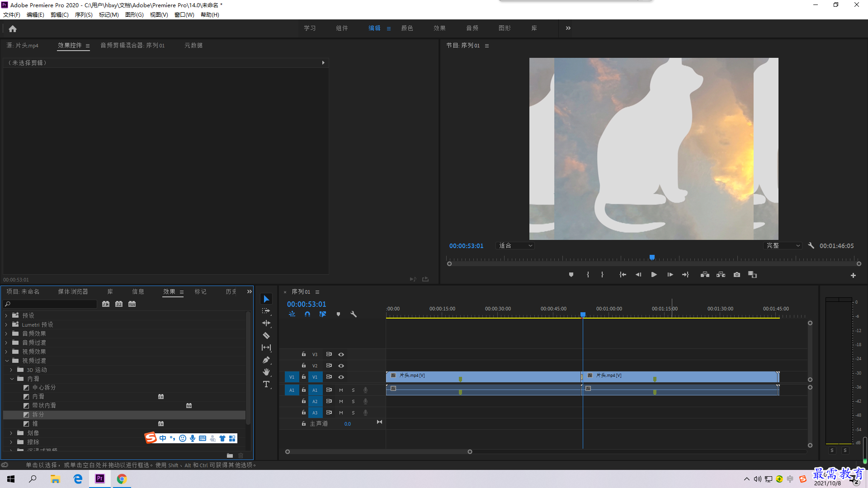Open the 文件(F) menu
Viewport: 868px width, 488px height.
(12, 15)
